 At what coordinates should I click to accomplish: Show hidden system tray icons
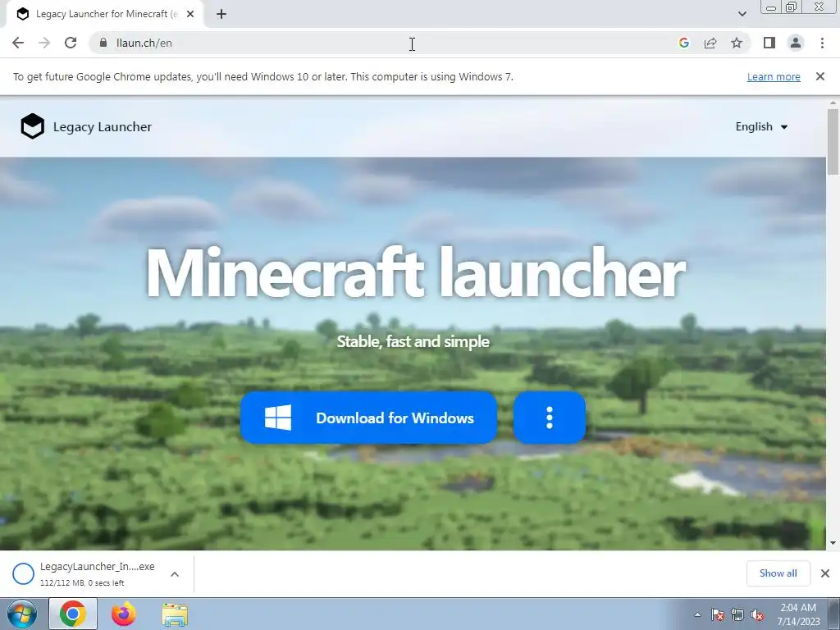(697, 614)
